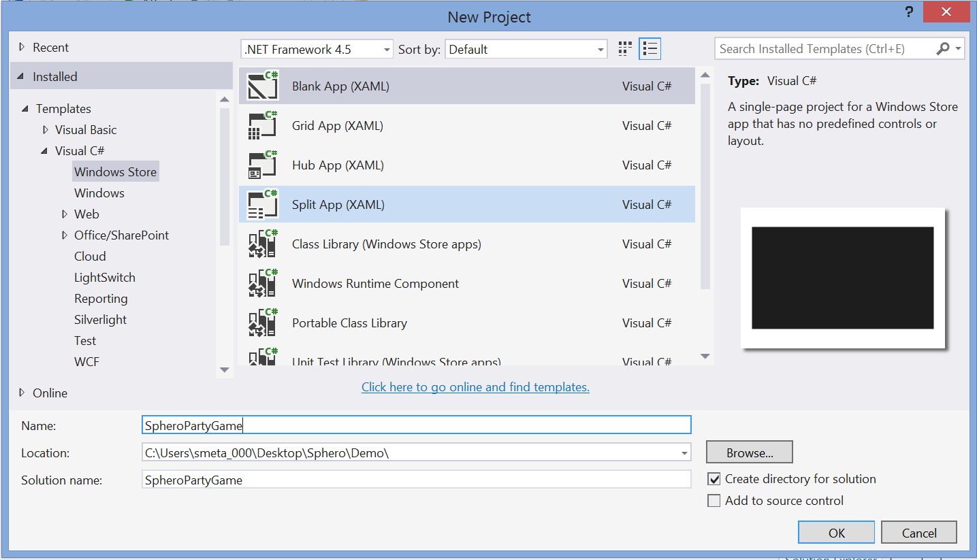Expand the Office/SharePoint tree node
977x560 pixels.
pos(64,235)
